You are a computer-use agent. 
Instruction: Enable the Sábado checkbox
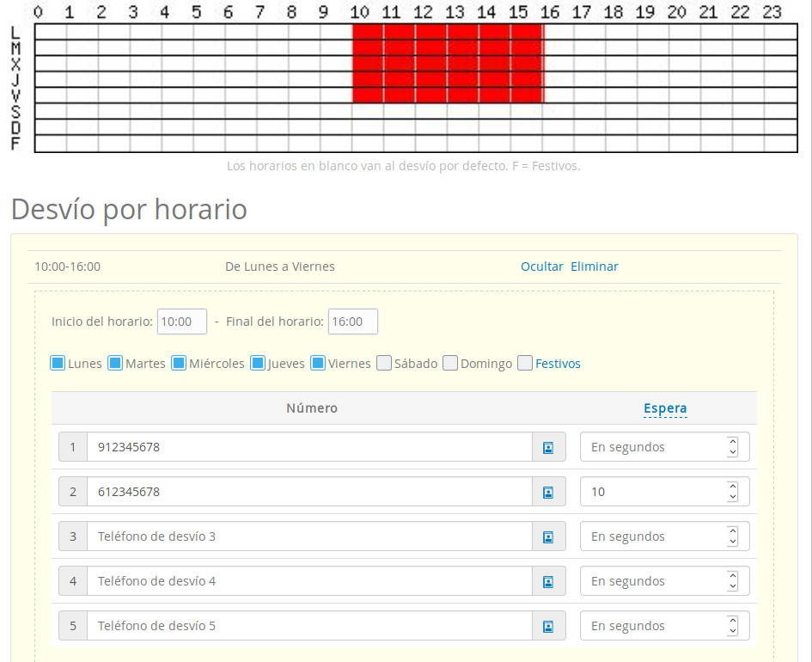coord(383,363)
